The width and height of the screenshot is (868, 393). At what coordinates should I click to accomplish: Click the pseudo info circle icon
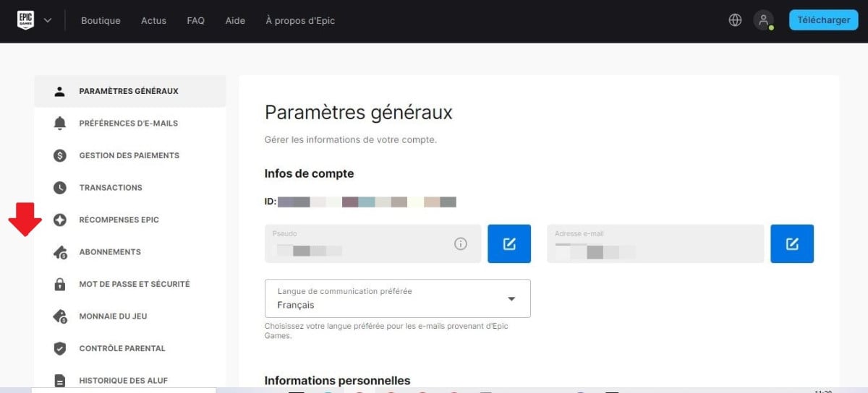pyautogui.click(x=460, y=244)
